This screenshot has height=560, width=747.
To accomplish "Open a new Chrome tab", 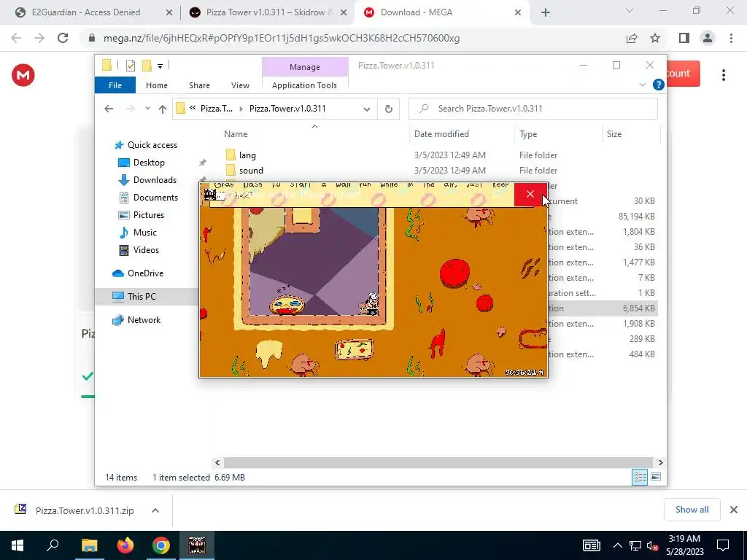I will pos(546,12).
